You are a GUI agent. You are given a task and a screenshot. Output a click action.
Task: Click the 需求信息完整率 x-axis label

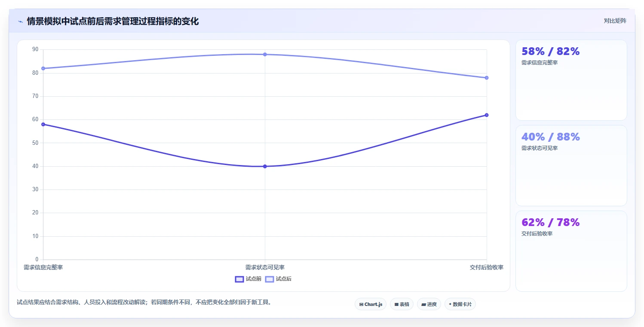43,267
